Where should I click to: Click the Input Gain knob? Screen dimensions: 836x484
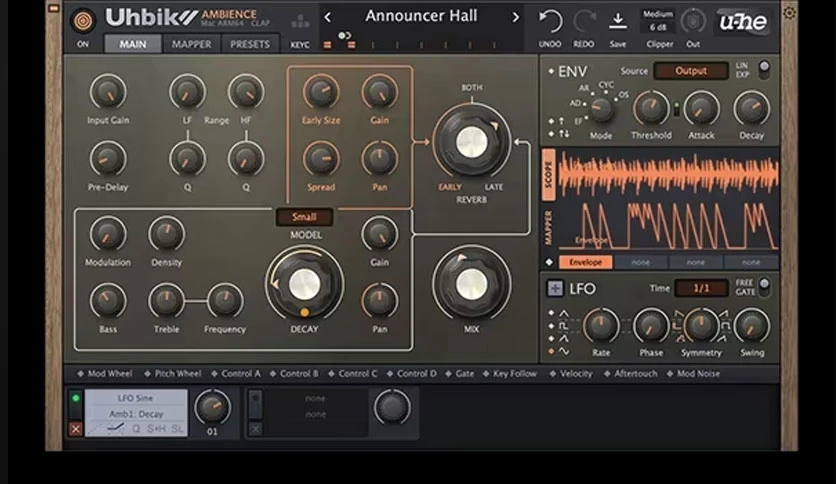(108, 92)
